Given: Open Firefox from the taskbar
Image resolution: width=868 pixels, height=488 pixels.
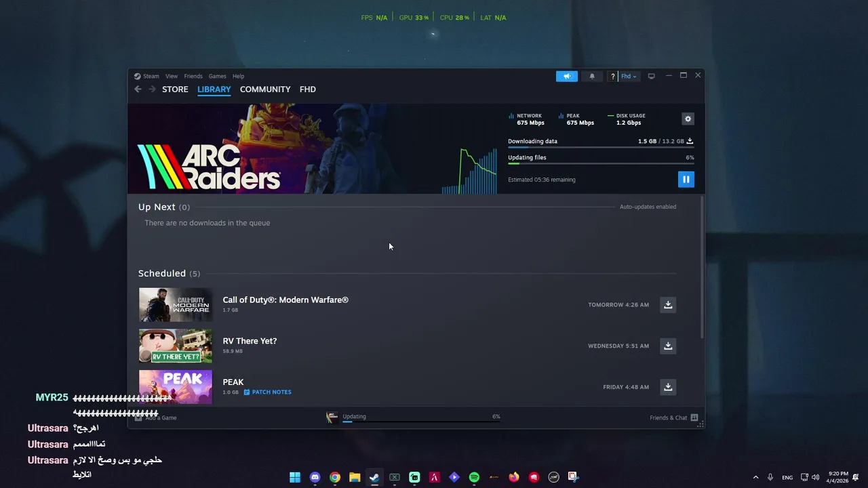Looking at the screenshot, I should click(514, 477).
